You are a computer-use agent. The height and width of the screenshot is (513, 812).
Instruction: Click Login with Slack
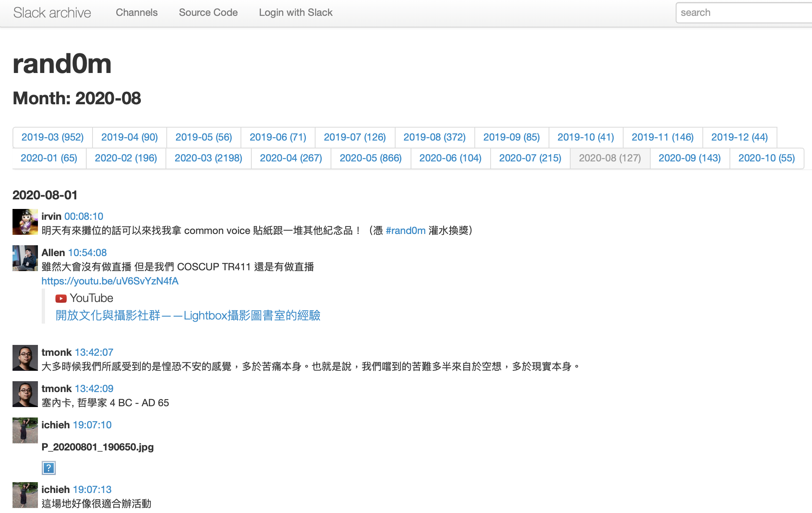point(296,13)
